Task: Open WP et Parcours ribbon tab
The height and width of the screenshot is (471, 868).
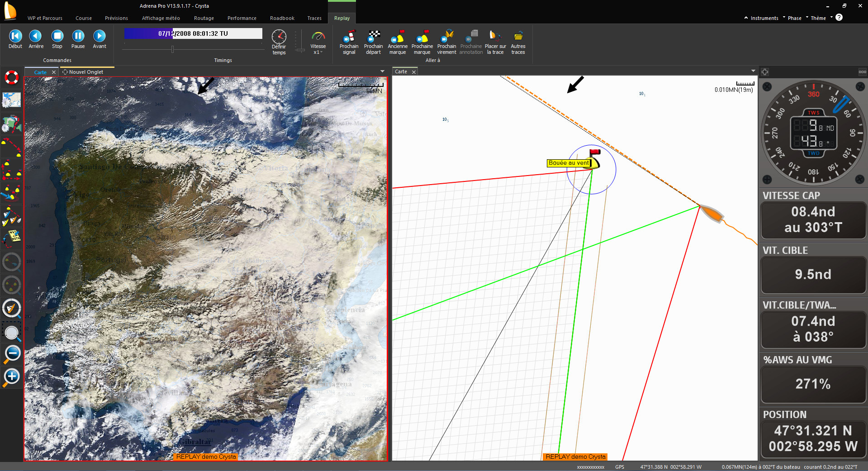Action: pos(45,18)
